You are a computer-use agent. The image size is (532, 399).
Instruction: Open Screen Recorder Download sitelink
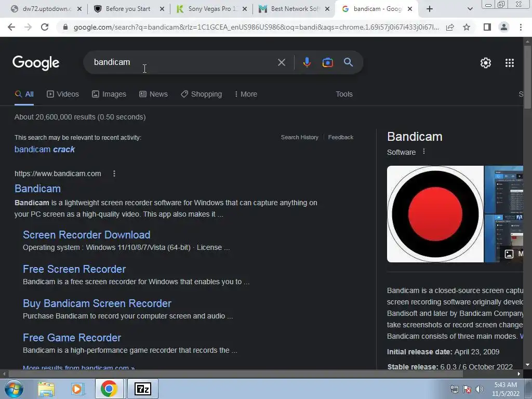(x=87, y=235)
